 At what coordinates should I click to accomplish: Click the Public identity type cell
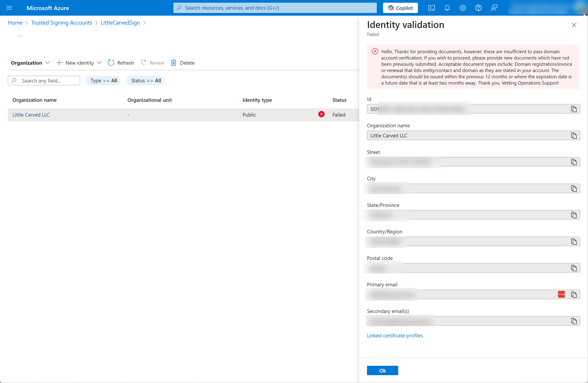coord(249,115)
